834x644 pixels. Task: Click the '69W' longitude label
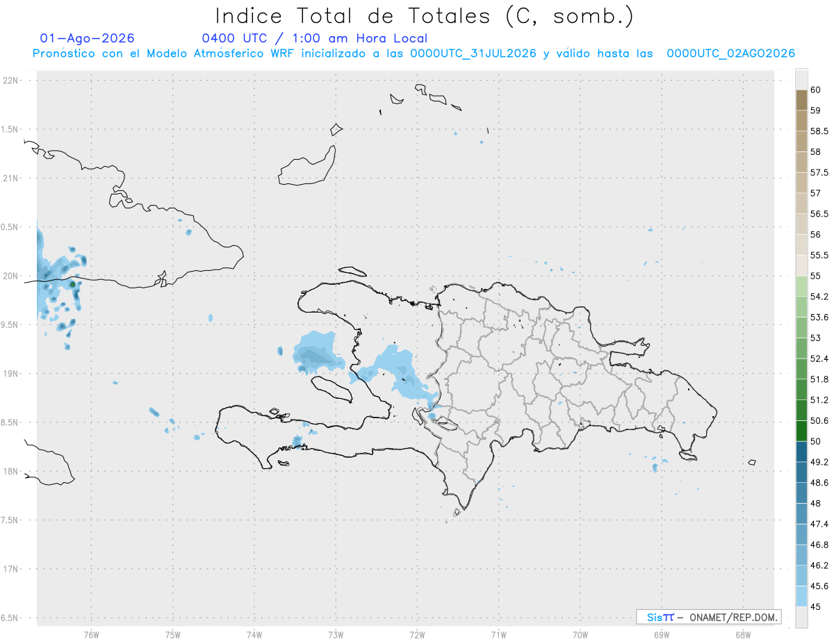(x=662, y=634)
